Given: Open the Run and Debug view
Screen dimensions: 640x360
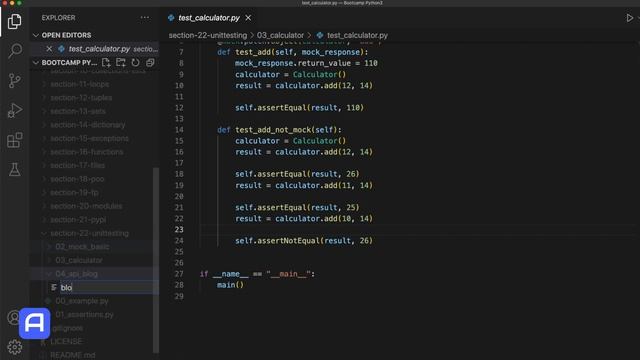Looking at the screenshot, I should click(15, 110).
